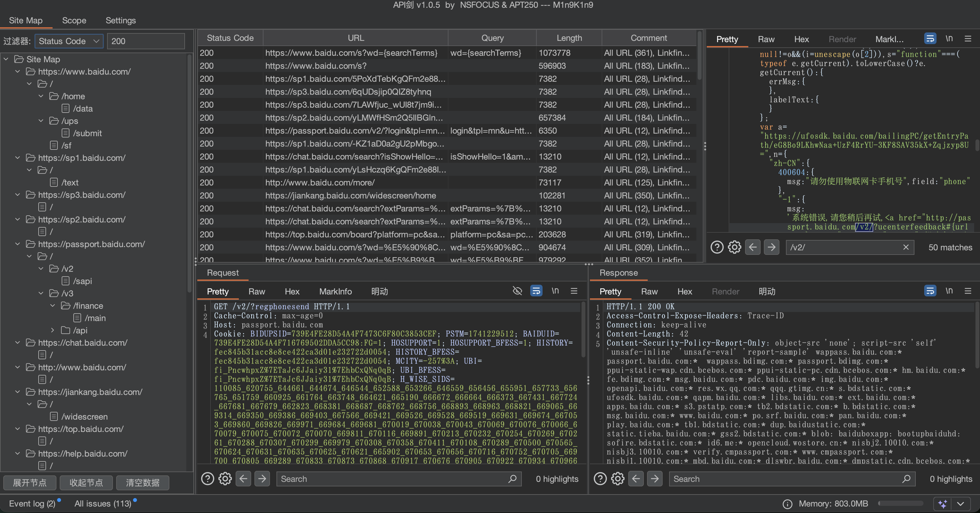
Task: Select the MarkInfo tab in Request panel
Action: [x=336, y=291]
